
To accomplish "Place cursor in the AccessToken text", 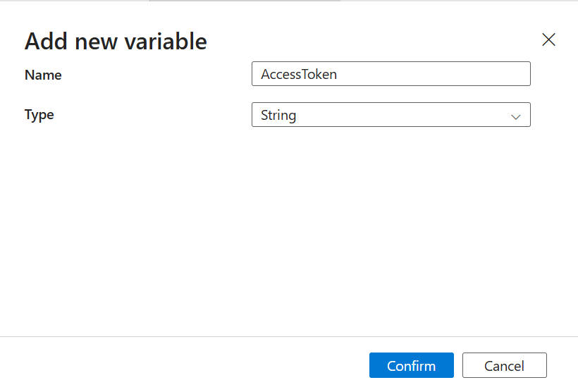I will pyautogui.click(x=299, y=74).
